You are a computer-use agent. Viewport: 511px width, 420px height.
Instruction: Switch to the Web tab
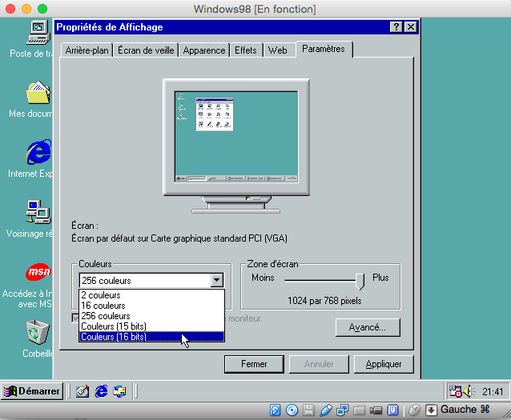278,50
